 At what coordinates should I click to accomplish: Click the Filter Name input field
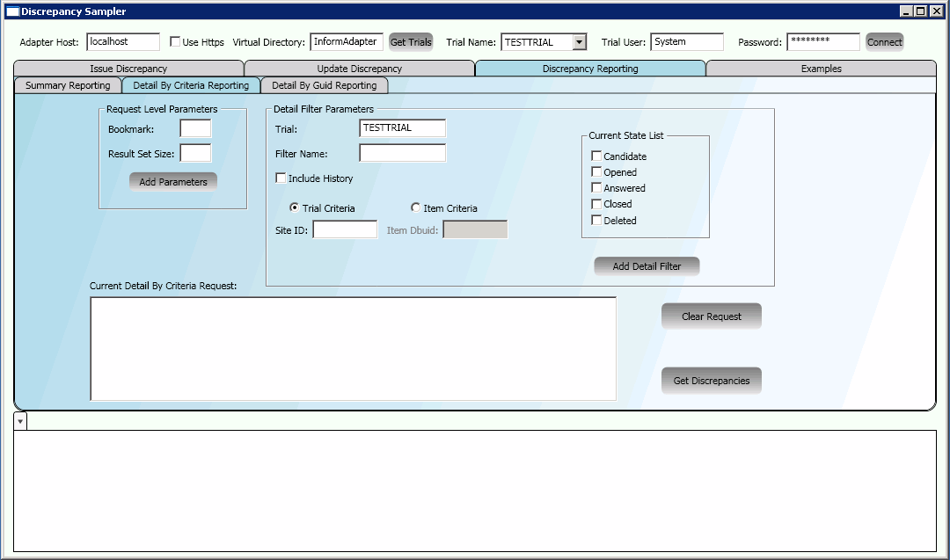click(x=402, y=153)
